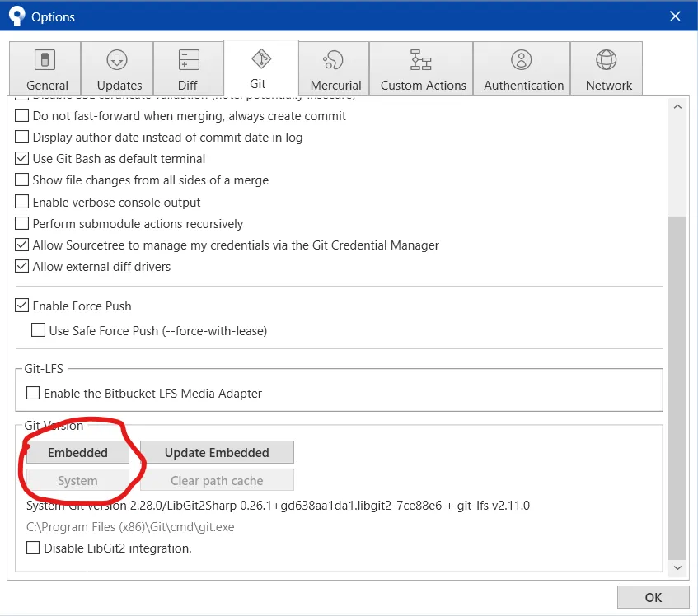This screenshot has width=698, height=616.
Task: Select the Diff tab icon
Action: 189,59
